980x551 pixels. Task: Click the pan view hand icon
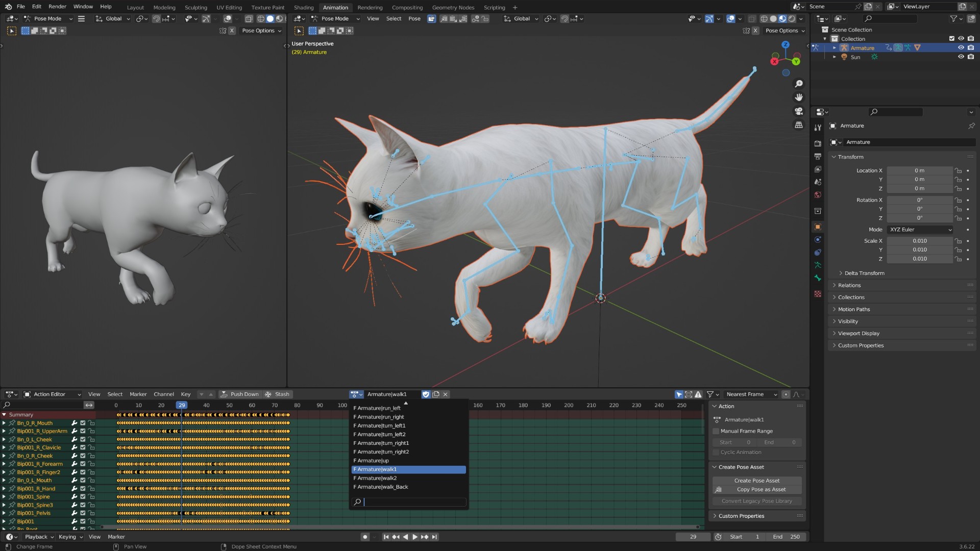(x=799, y=97)
